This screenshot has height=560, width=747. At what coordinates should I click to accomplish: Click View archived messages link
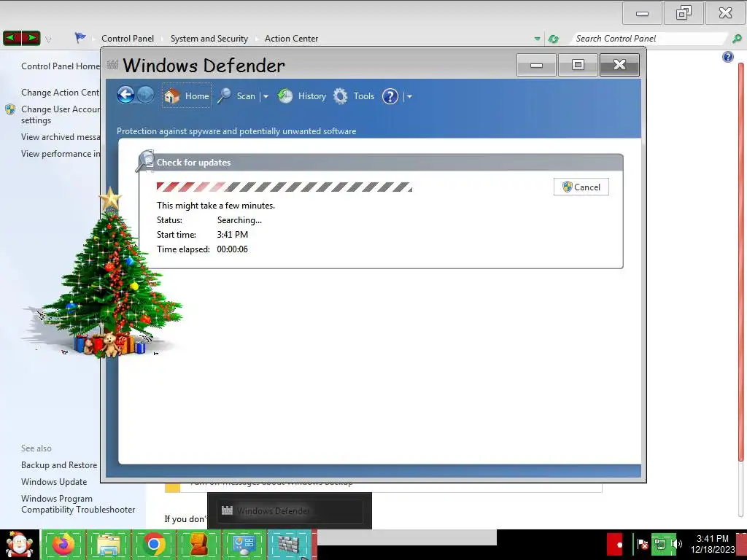(61, 137)
